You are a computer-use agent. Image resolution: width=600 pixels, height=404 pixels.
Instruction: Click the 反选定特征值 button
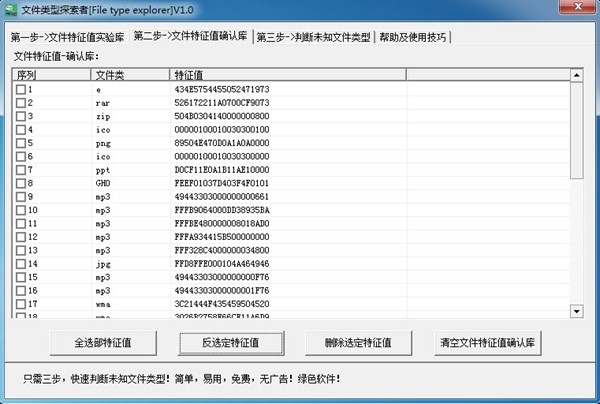[231, 343]
